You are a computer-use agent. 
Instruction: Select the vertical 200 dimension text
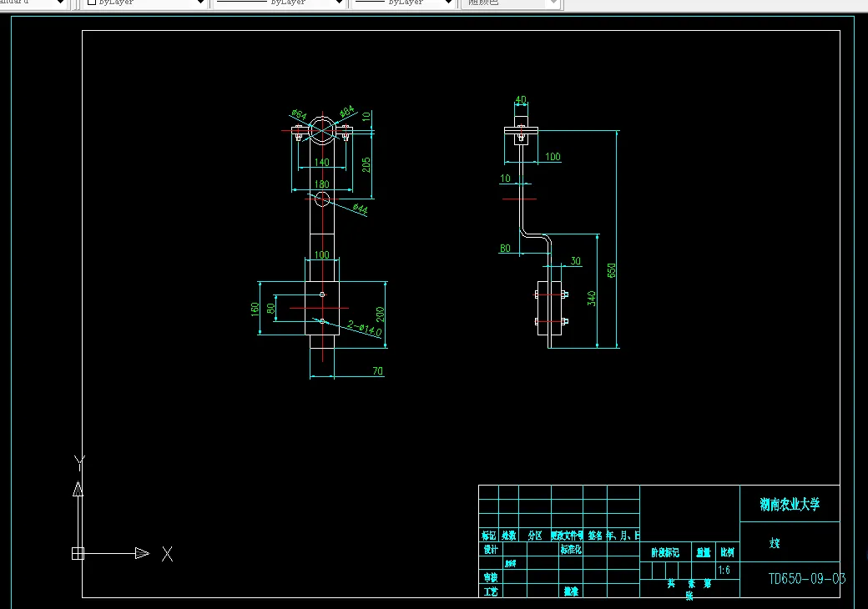(380, 315)
